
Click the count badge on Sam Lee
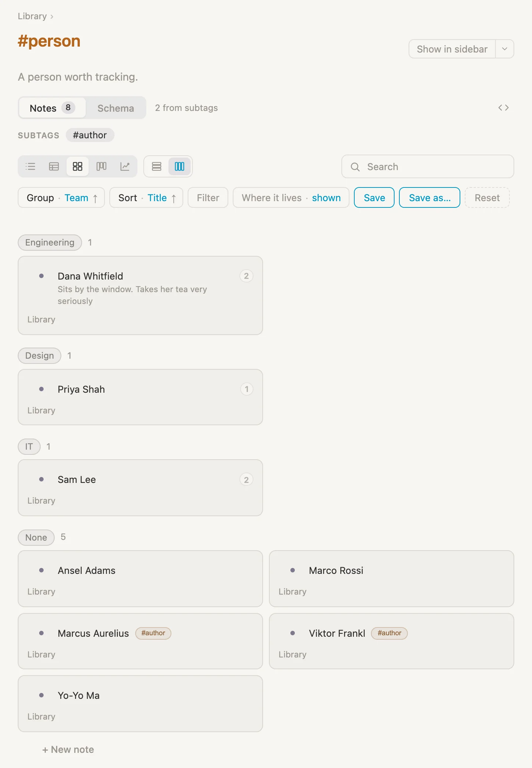(x=246, y=480)
